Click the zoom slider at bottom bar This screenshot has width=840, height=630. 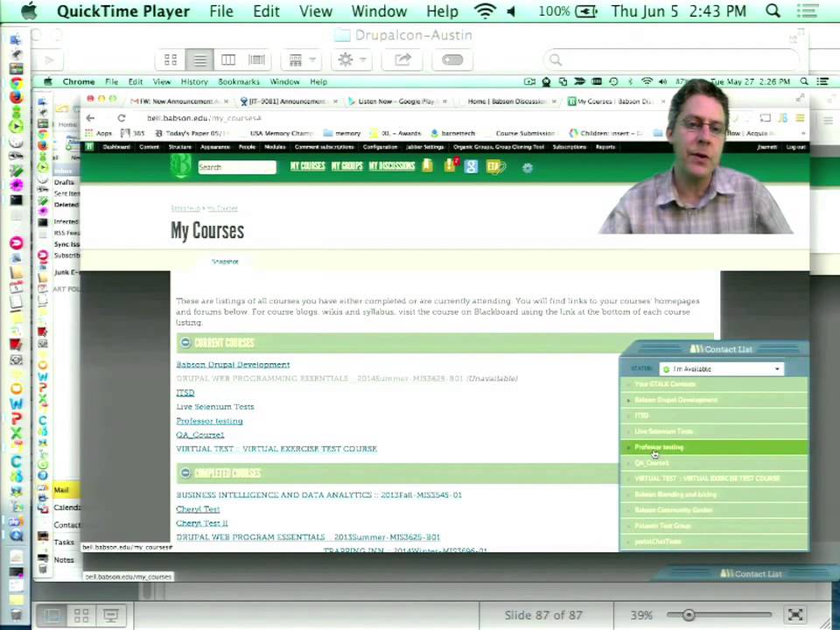pos(689,615)
